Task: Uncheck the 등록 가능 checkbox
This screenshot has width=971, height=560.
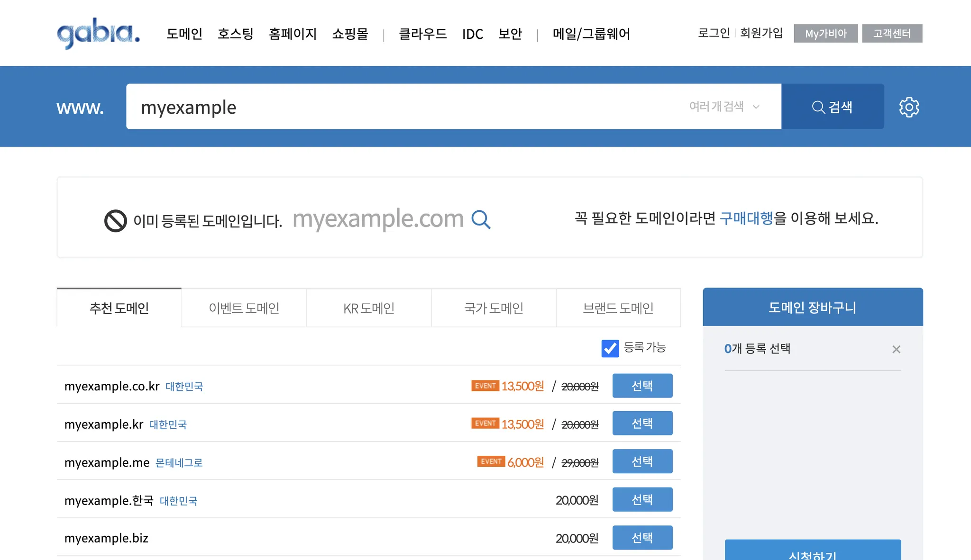Action: click(x=610, y=348)
